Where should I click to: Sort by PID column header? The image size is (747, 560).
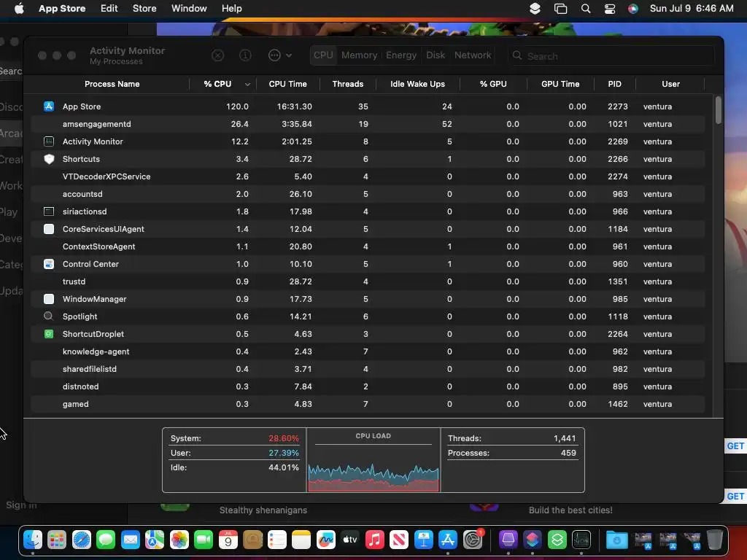(x=614, y=84)
